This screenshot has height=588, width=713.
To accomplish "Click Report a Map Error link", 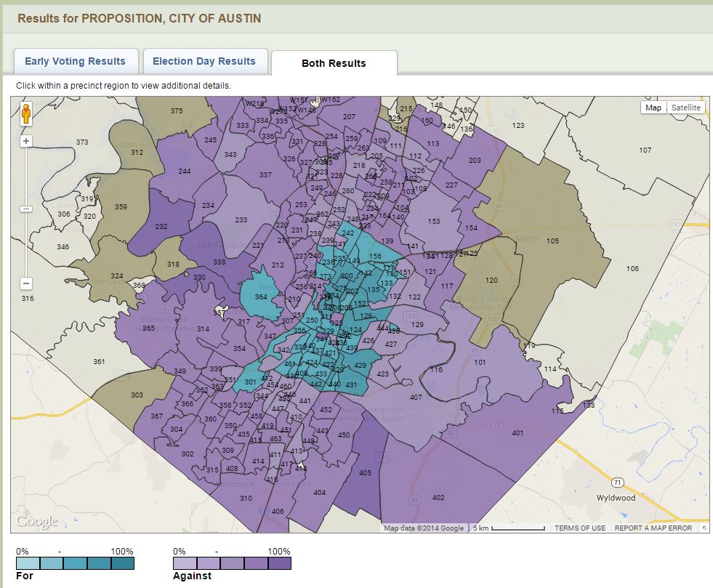I will [653, 528].
